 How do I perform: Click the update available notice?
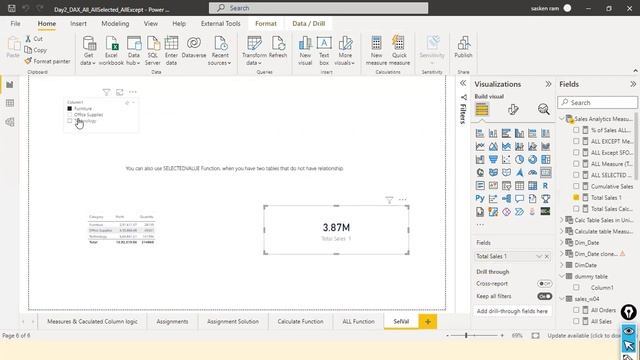[x=584, y=335]
